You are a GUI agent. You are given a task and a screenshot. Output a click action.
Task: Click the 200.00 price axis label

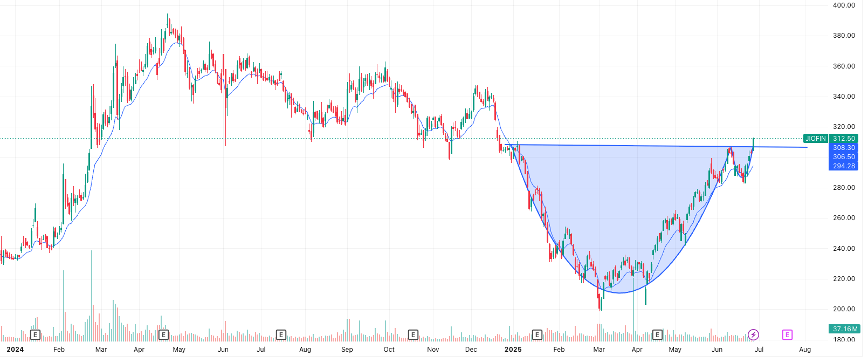[844, 309]
